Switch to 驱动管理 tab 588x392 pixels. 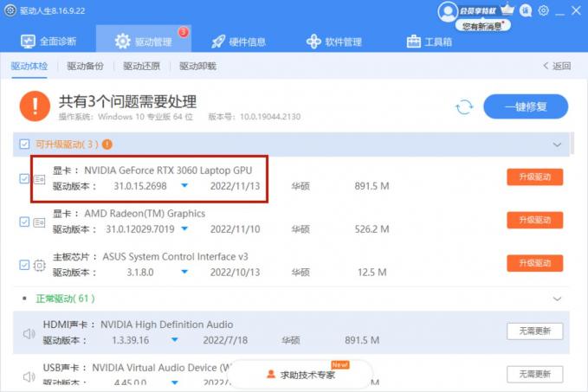click(x=144, y=39)
